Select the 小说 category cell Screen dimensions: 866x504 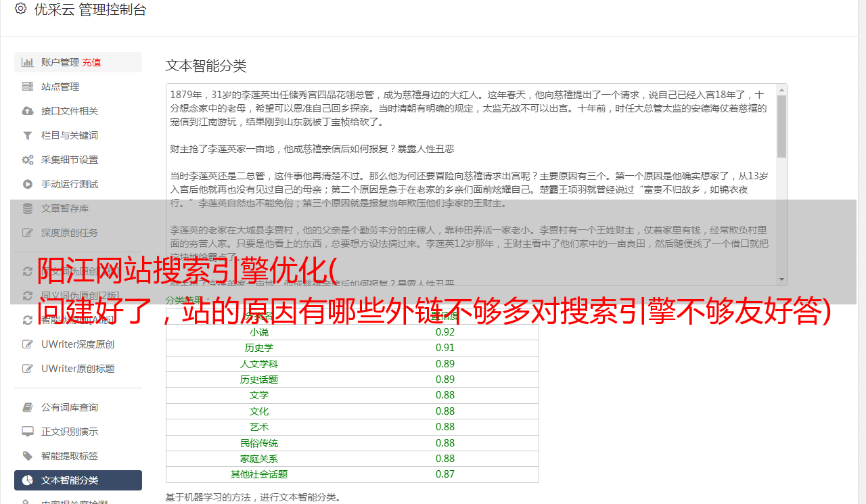tap(259, 332)
